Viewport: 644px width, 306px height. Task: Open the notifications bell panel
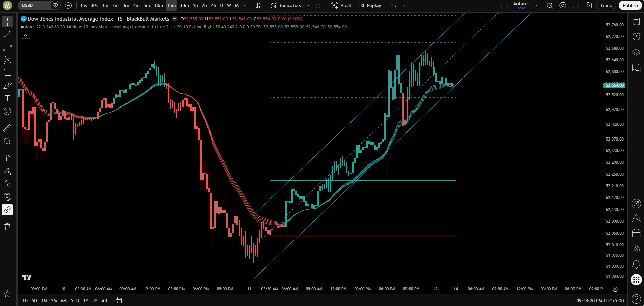(636, 264)
